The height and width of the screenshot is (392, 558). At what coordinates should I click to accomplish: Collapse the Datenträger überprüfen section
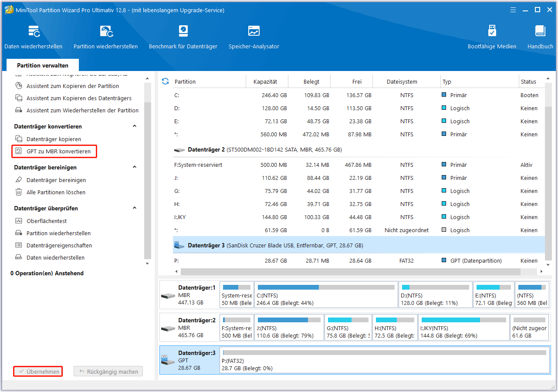[135, 208]
